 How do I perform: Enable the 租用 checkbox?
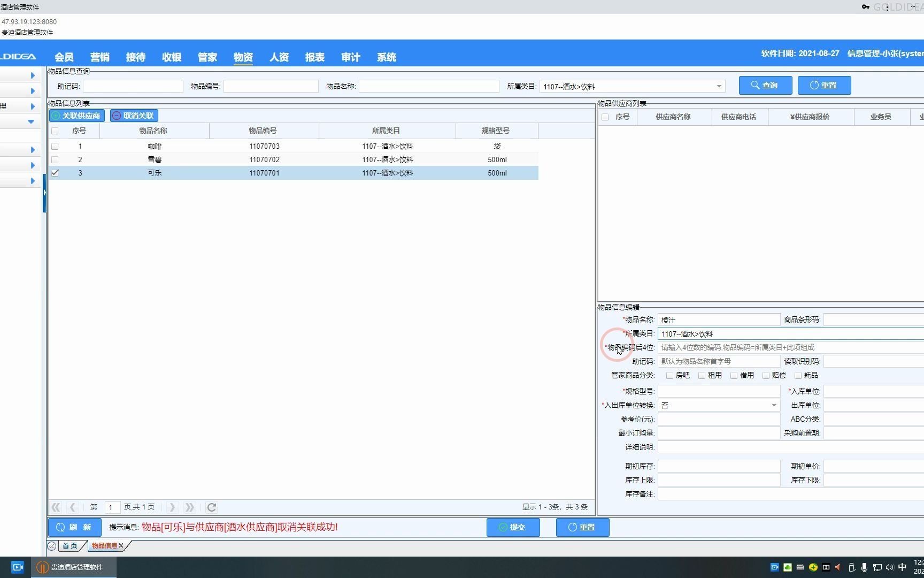click(702, 376)
